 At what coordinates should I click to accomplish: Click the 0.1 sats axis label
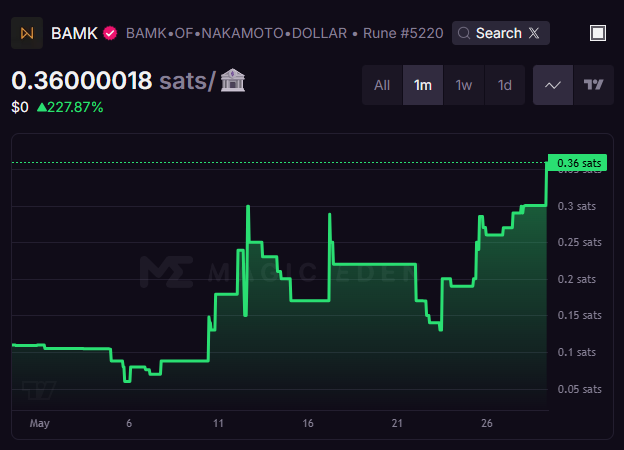coord(577,353)
